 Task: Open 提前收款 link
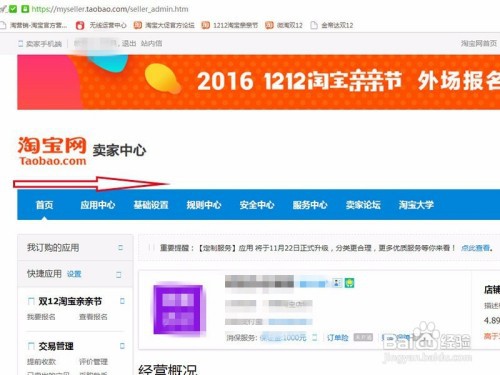click(41, 362)
